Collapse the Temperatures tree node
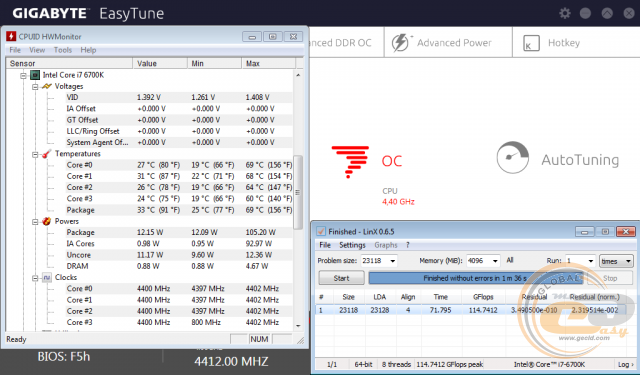 pos(35,154)
